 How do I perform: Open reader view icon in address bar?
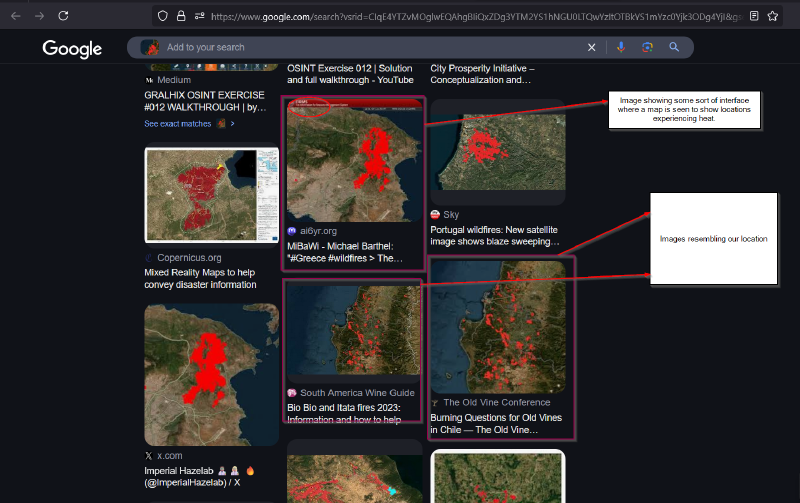754,16
